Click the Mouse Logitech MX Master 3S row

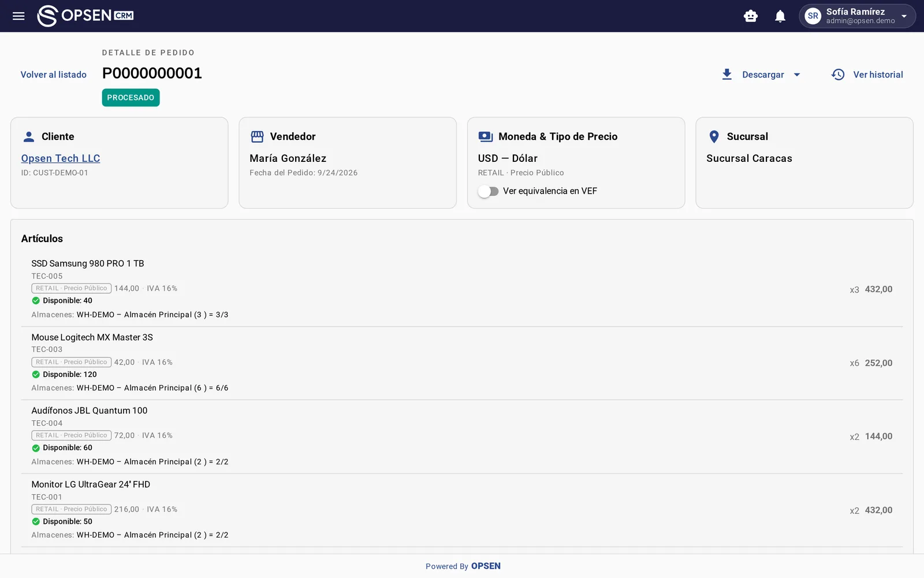pos(462,363)
